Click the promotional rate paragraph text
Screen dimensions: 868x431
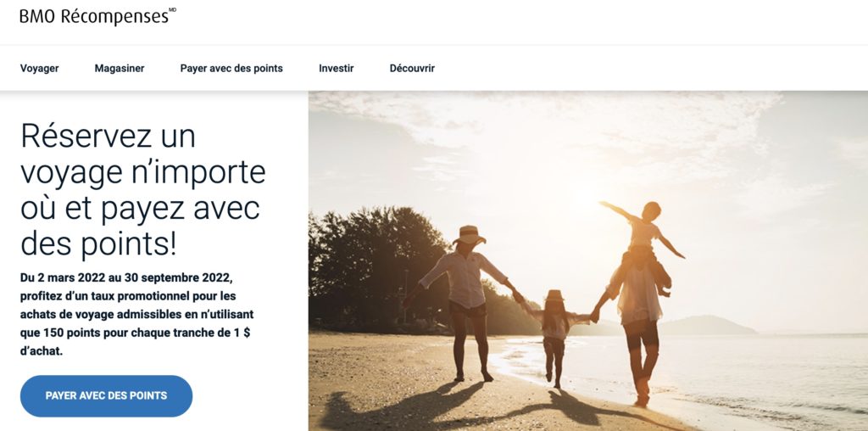click(x=136, y=314)
